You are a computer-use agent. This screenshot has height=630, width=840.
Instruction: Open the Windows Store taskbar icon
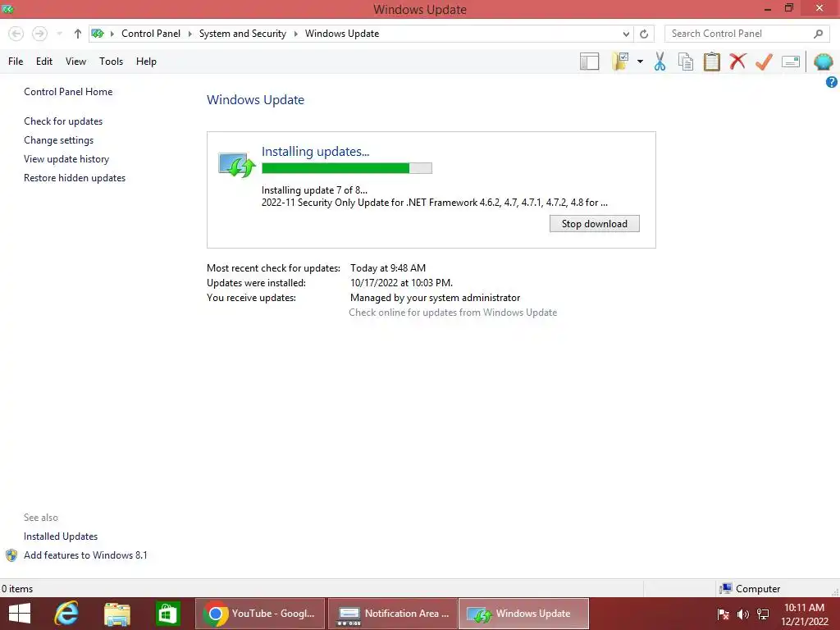click(x=167, y=614)
